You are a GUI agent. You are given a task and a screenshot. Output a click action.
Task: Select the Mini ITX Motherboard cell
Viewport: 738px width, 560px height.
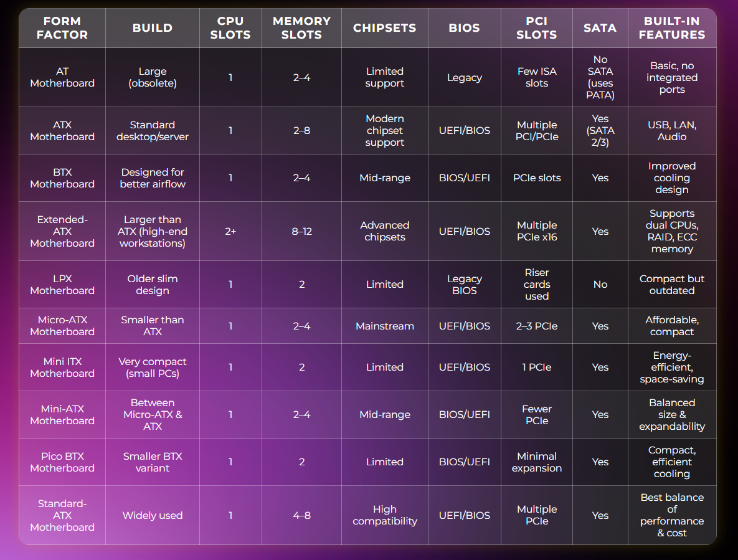[x=62, y=368]
